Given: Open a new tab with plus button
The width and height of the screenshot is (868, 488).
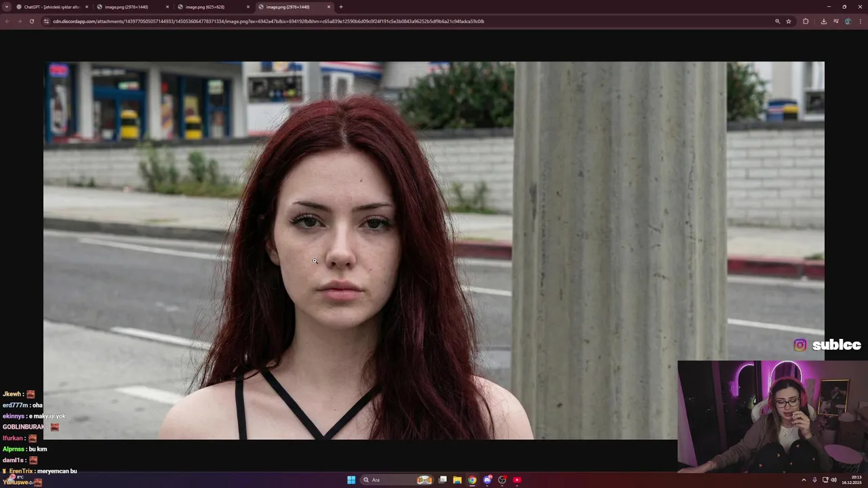Looking at the screenshot, I should point(340,7).
